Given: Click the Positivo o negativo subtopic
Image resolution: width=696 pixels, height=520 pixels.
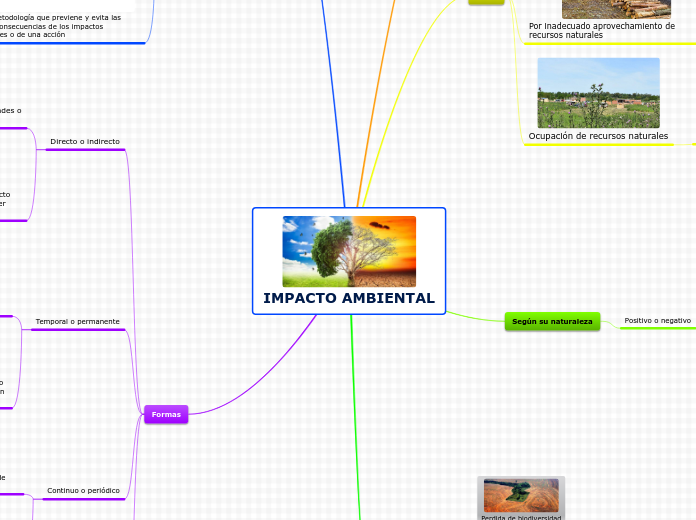Looking at the screenshot, I should click(x=657, y=320).
